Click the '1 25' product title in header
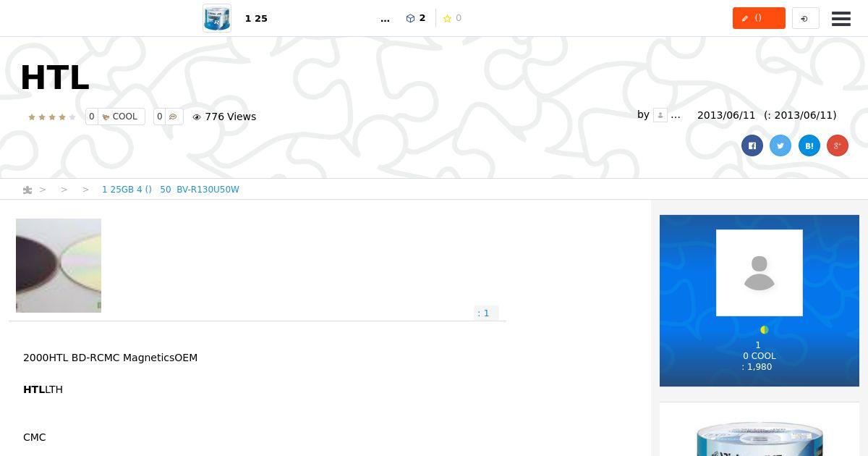The width and height of the screenshot is (868, 456). click(x=256, y=18)
